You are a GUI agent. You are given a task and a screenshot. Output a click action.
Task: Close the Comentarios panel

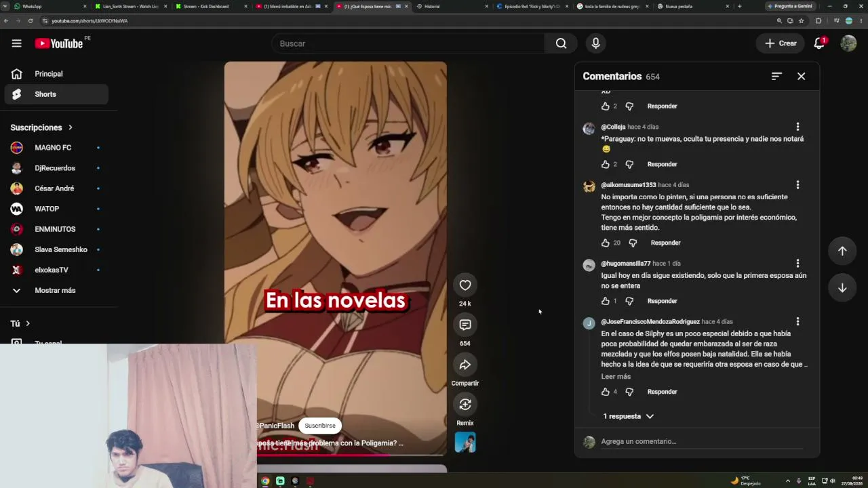(x=801, y=76)
